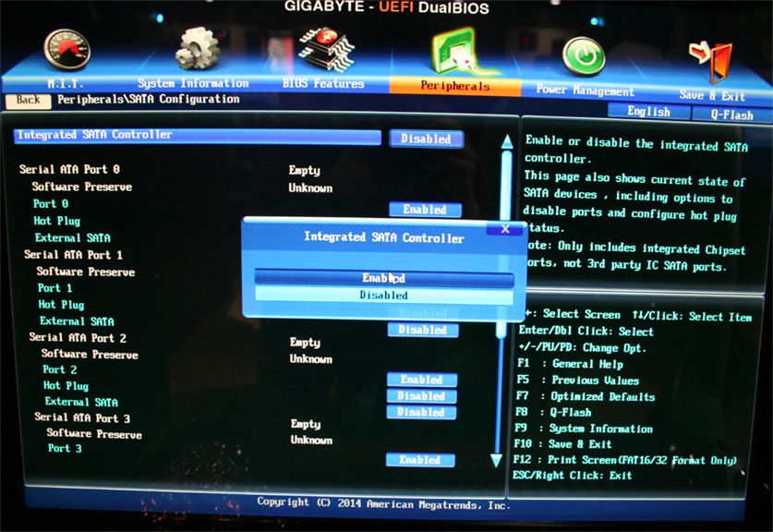
Task: Switch to the Power Management tab label
Action: (x=586, y=91)
